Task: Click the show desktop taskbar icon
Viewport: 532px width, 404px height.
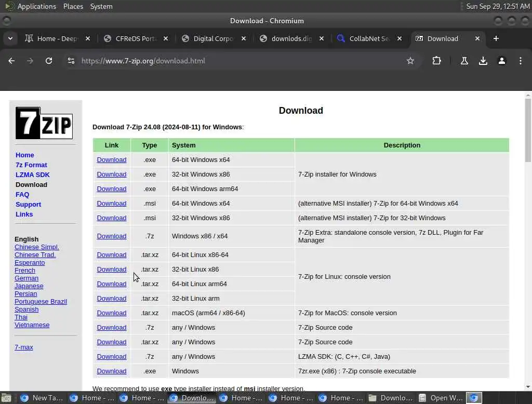Action: tap(6, 398)
